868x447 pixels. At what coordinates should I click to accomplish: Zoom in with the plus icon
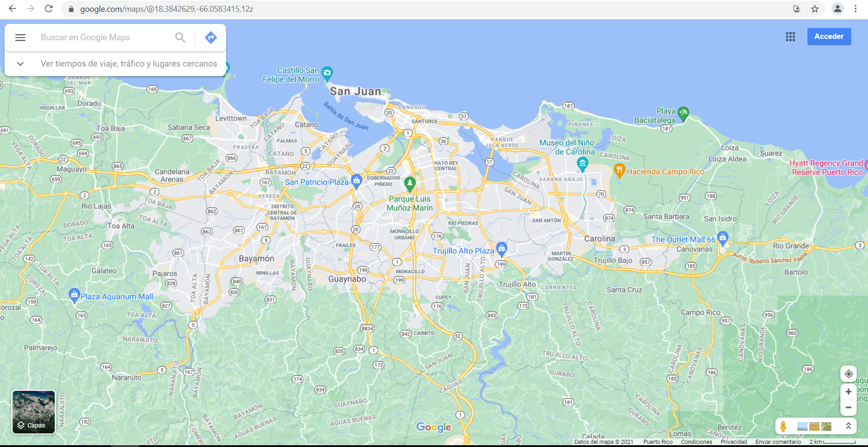coord(849,392)
